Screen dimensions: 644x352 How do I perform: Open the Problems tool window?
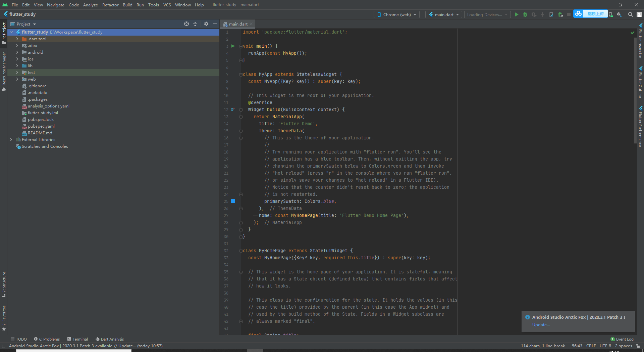(x=47, y=339)
